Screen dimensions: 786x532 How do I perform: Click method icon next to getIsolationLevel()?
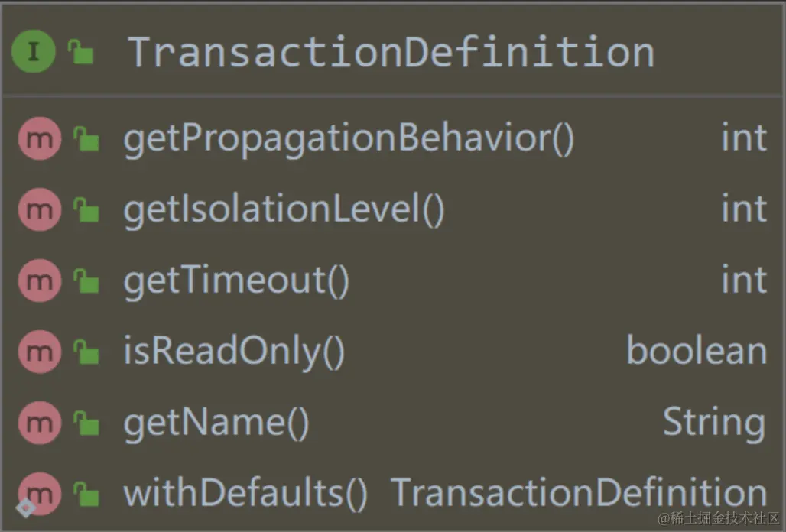click(x=40, y=210)
